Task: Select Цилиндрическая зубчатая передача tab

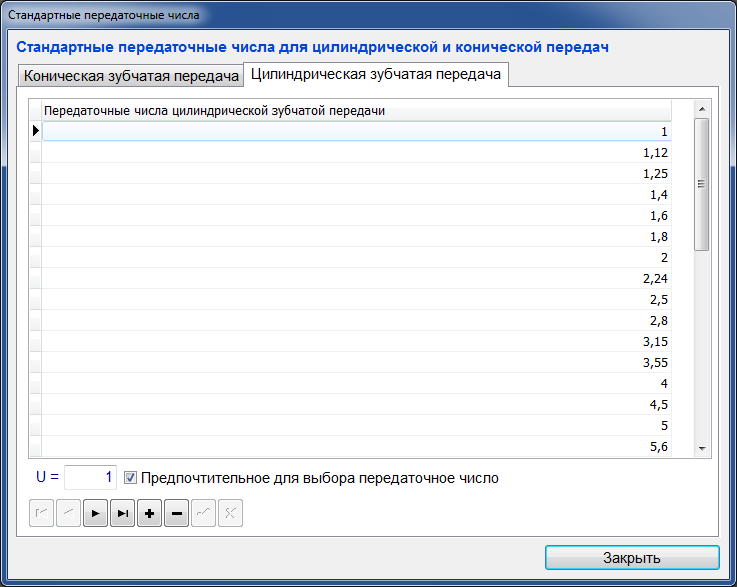Action: coord(376,74)
